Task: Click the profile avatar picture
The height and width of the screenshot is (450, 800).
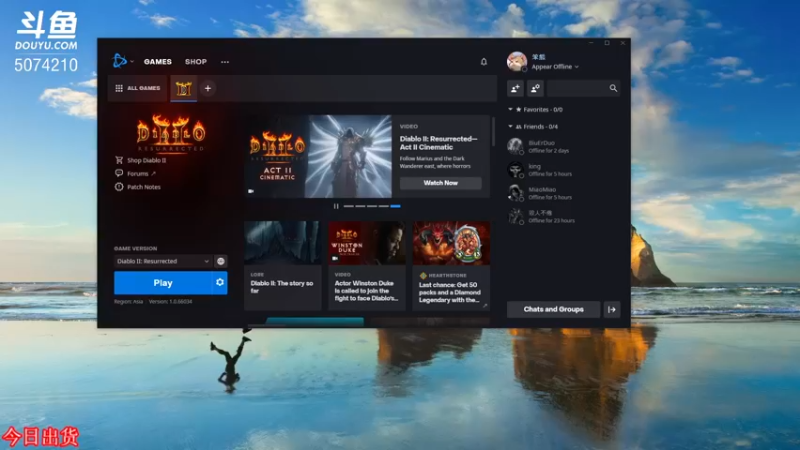Action: coord(516,61)
